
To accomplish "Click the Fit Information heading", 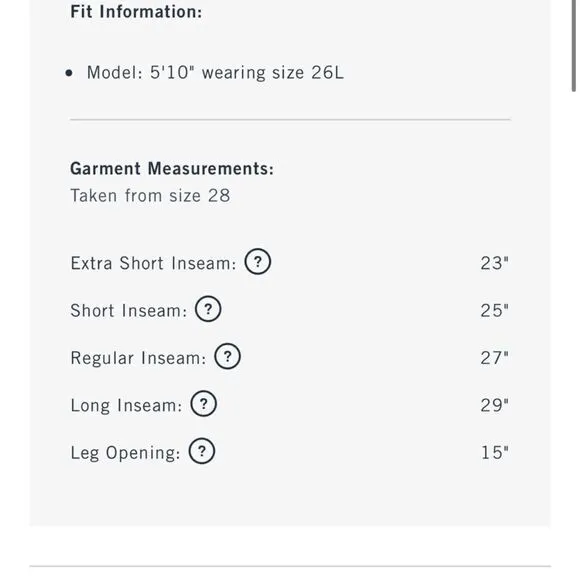I will 136,11.
